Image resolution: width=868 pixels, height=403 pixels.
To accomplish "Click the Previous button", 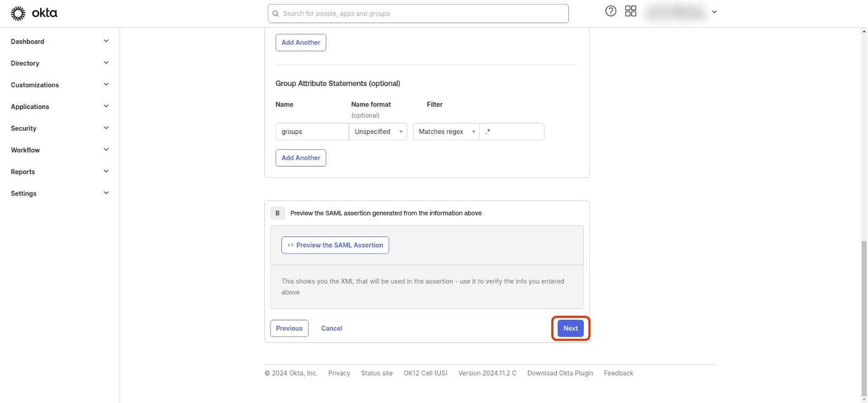I will click(x=289, y=329).
